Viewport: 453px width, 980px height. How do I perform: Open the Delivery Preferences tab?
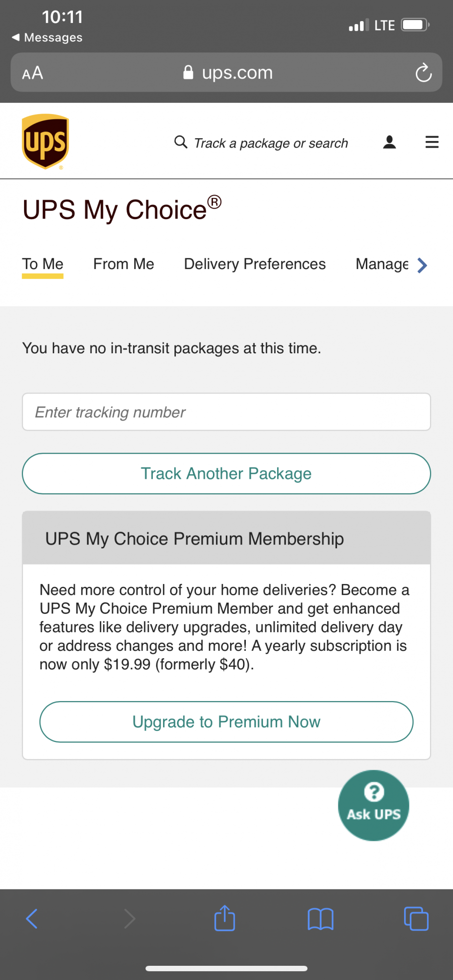click(x=255, y=264)
